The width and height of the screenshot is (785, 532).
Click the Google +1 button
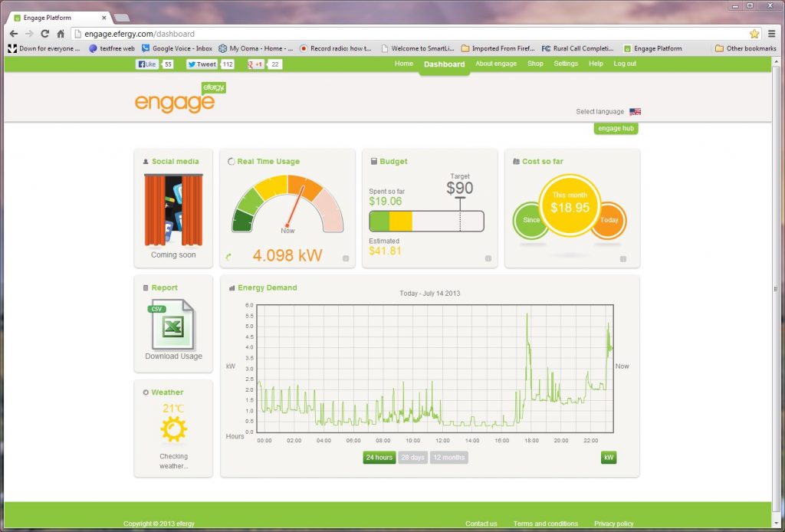pos(255,64)
